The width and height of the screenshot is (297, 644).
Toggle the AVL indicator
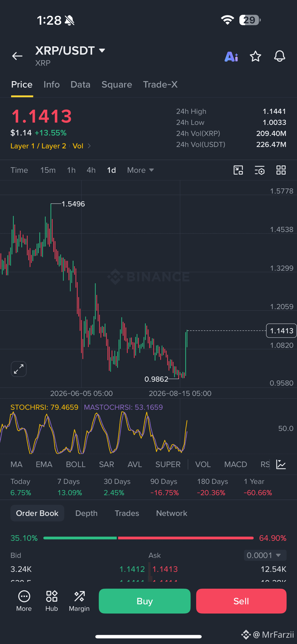coord(135,464)
